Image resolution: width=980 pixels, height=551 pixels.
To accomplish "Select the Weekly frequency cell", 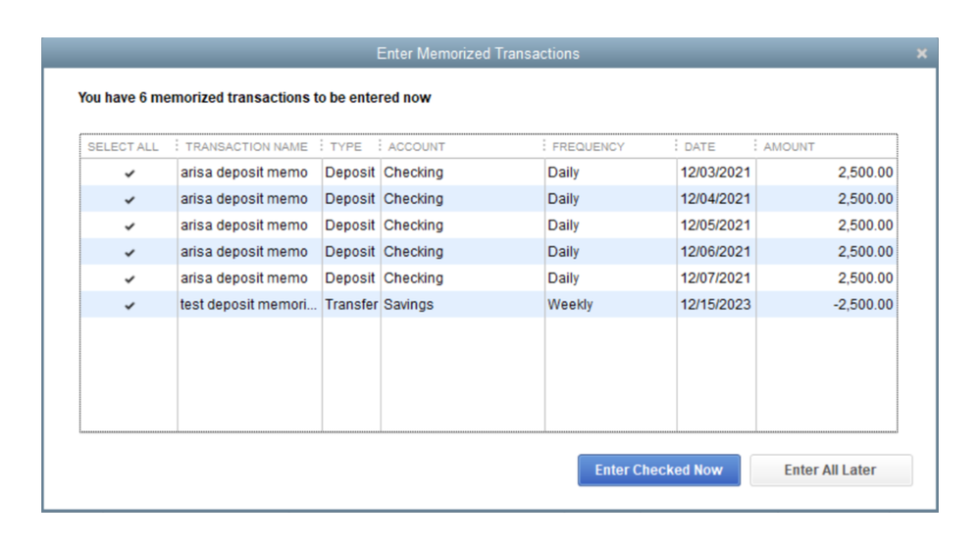I will coord(570,305).
